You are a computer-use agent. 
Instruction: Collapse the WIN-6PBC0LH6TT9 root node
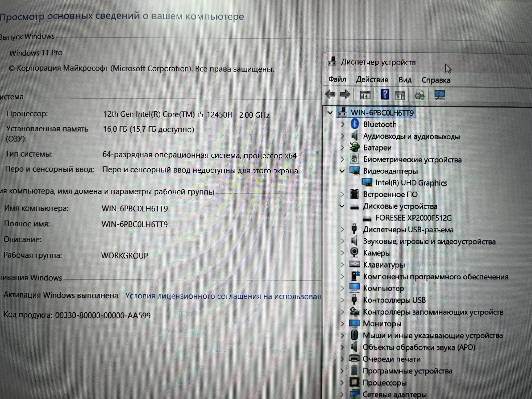pos(330,113)
